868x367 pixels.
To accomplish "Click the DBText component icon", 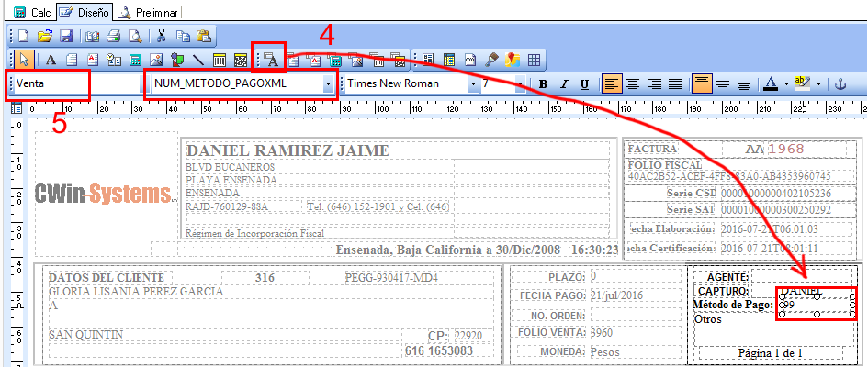I will point(271,60).
